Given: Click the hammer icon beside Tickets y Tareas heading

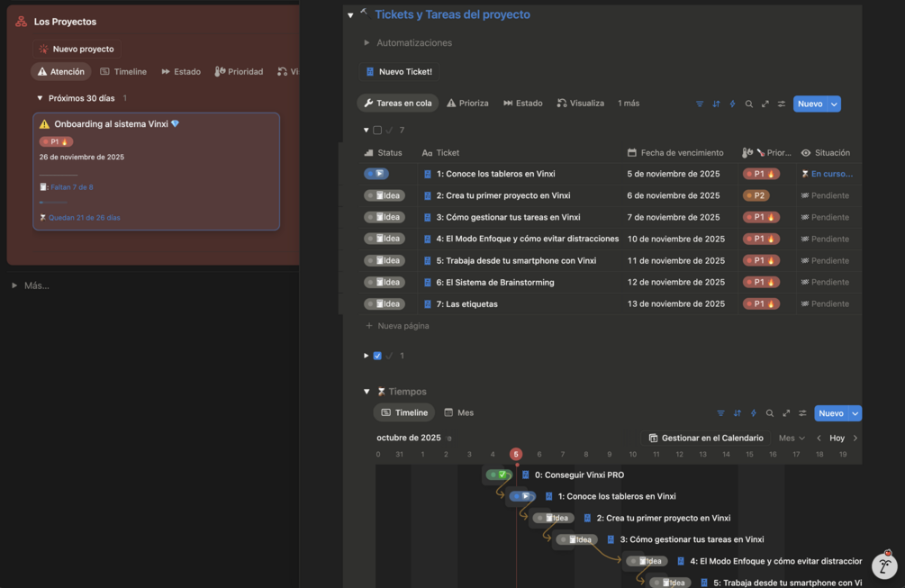Looking at the screenshot, I should 364,13.
